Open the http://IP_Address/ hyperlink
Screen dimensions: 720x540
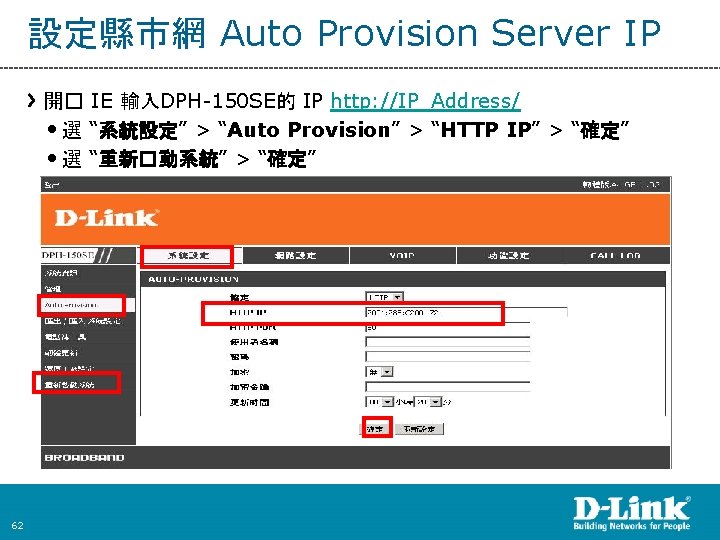pyautogui.click(x=425, y=101)
